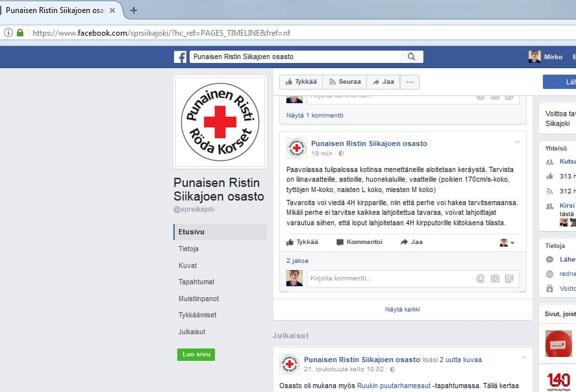The height and width of the screenshot is (392, 576).
Task: Click the Facebook logo icon
Action: coord(180,57)
